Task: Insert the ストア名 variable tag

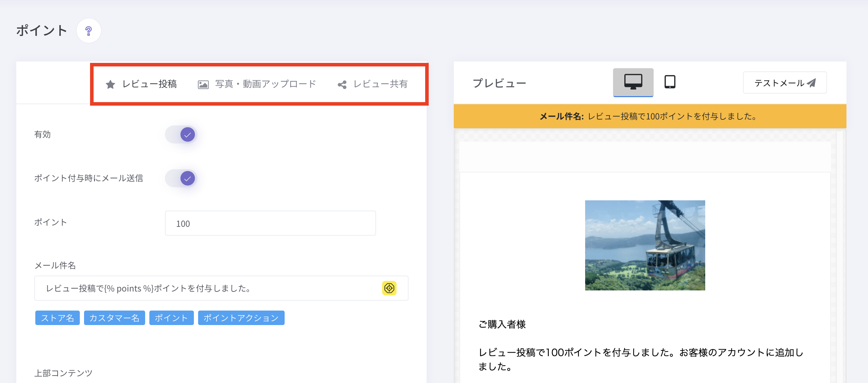Action: coord(57,318)
